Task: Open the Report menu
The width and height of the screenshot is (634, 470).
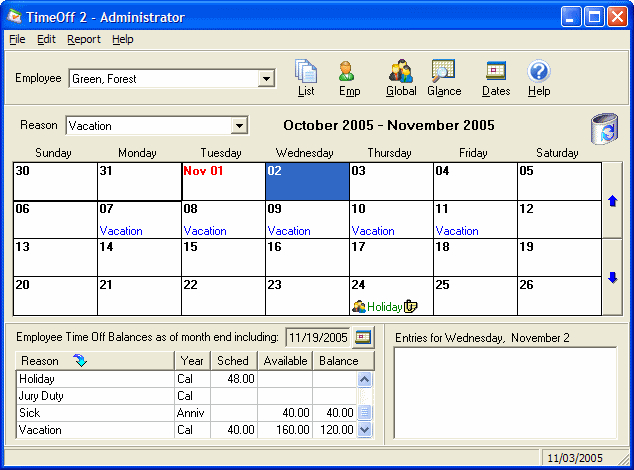Action: [84, 39]
